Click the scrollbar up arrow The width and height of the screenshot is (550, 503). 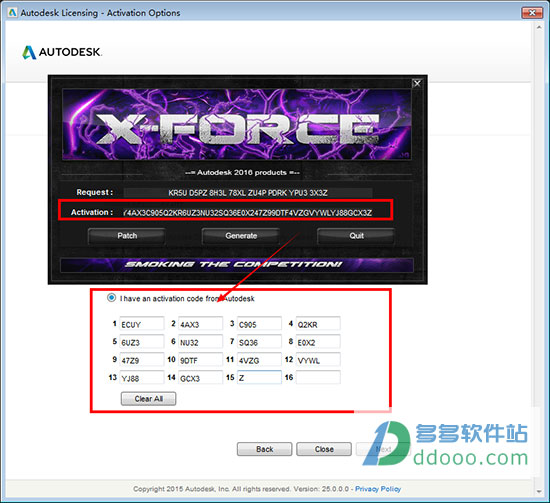pos(539,27)
